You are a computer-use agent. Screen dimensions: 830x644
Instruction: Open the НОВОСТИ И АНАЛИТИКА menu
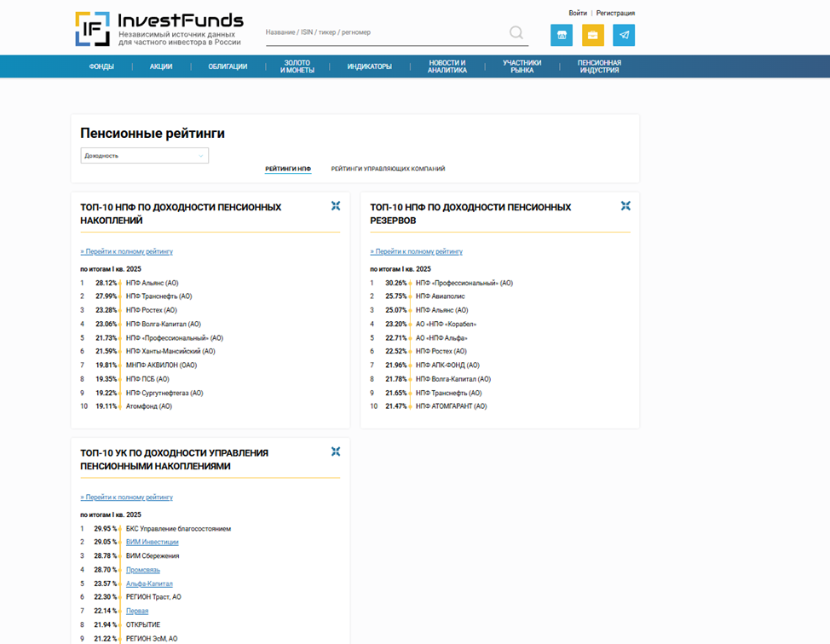[447, 66]
